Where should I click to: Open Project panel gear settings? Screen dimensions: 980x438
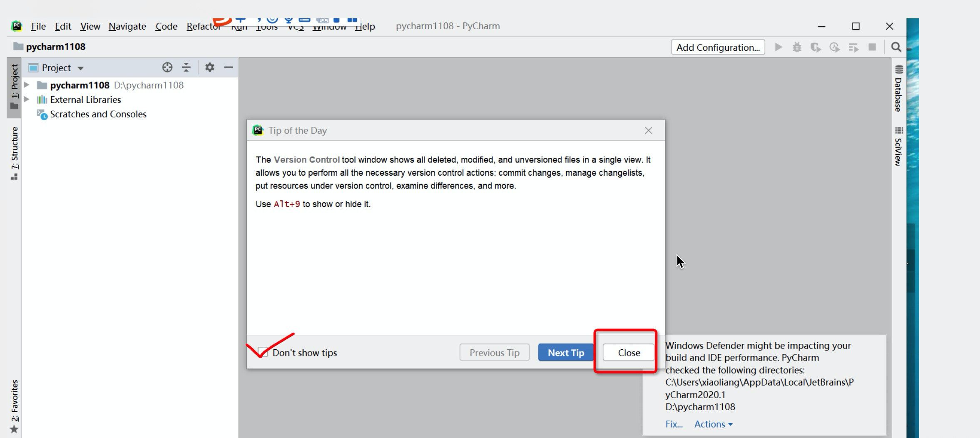[x=210, y=67]
